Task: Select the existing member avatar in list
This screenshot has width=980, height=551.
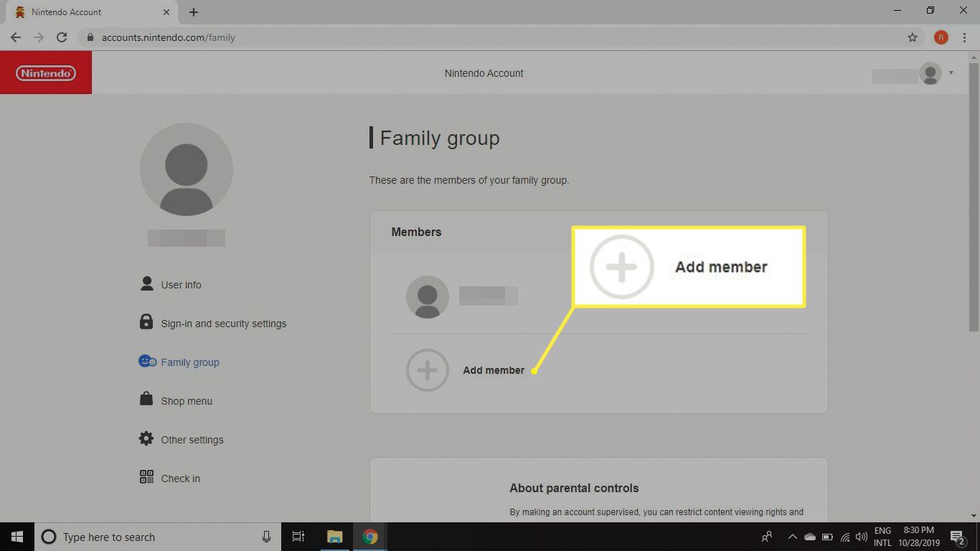Action: (x=428, y=297)
